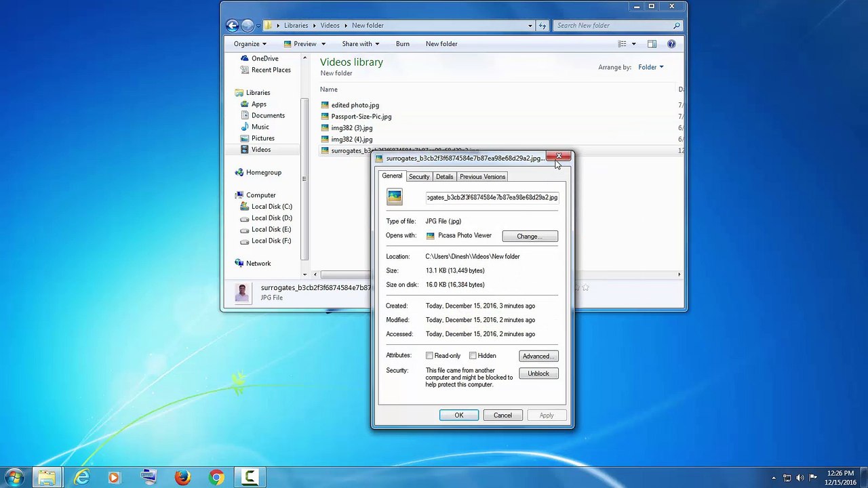Open the Organize dropdown menu

250,44
